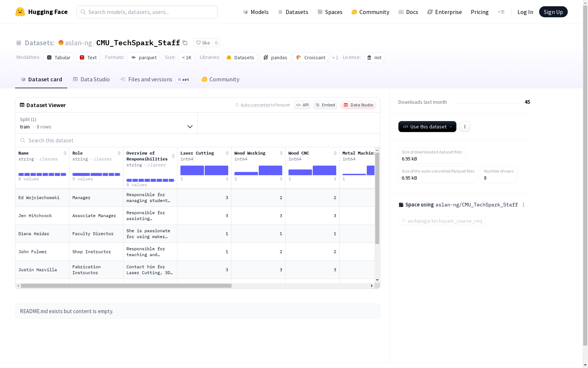Open Files and versions tab
Screen dimensions: 588x368
click(155, 79)
